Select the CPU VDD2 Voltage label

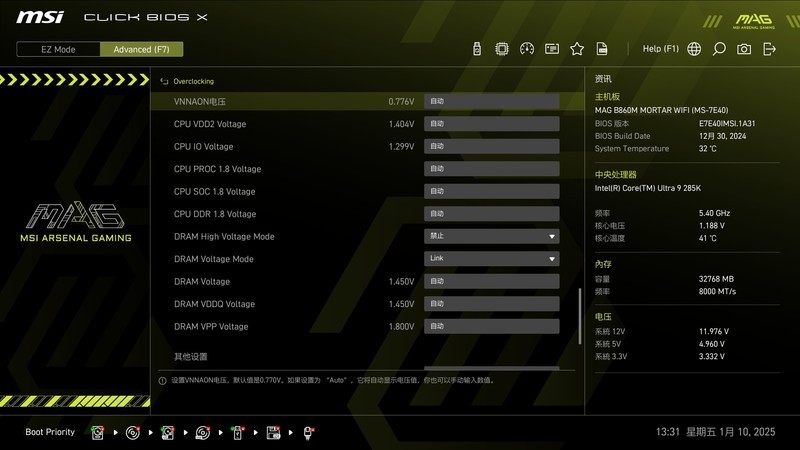tap(210, 124)
